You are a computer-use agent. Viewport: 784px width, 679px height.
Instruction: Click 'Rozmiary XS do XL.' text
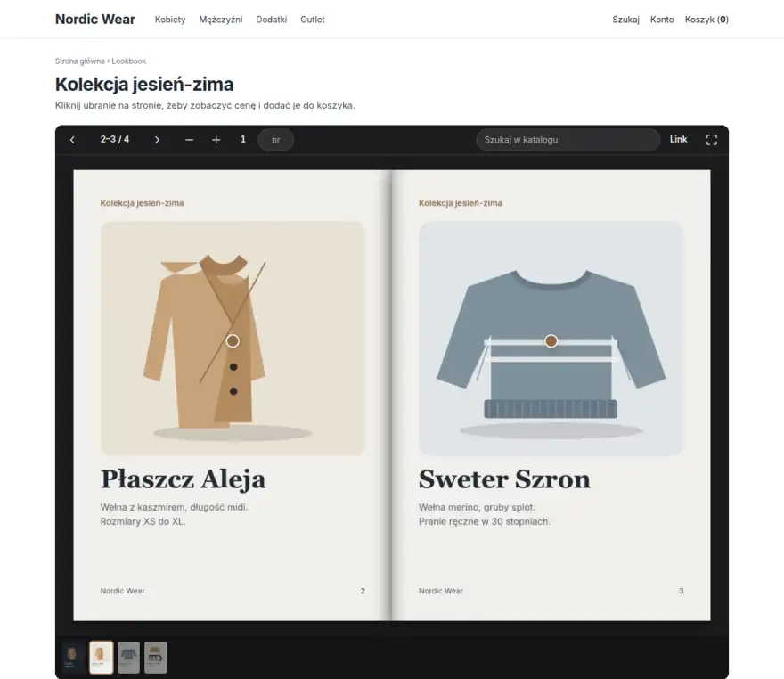click(143, 521)
